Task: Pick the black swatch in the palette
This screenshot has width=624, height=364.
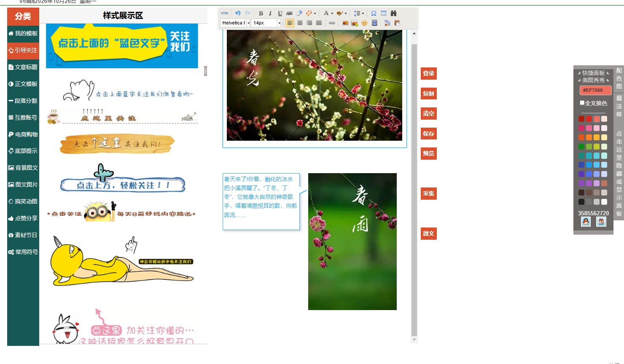Action: 581,202
